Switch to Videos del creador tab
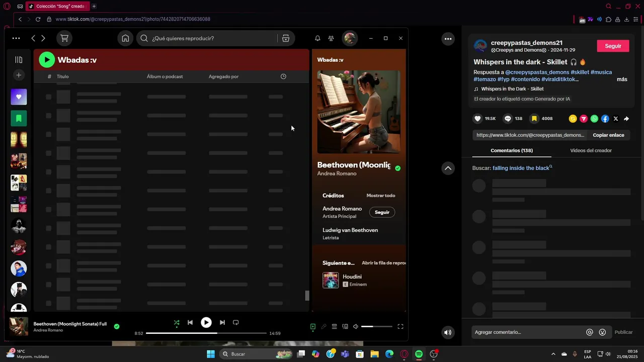Viewport: 644px width, 362px height. (591, 150)
